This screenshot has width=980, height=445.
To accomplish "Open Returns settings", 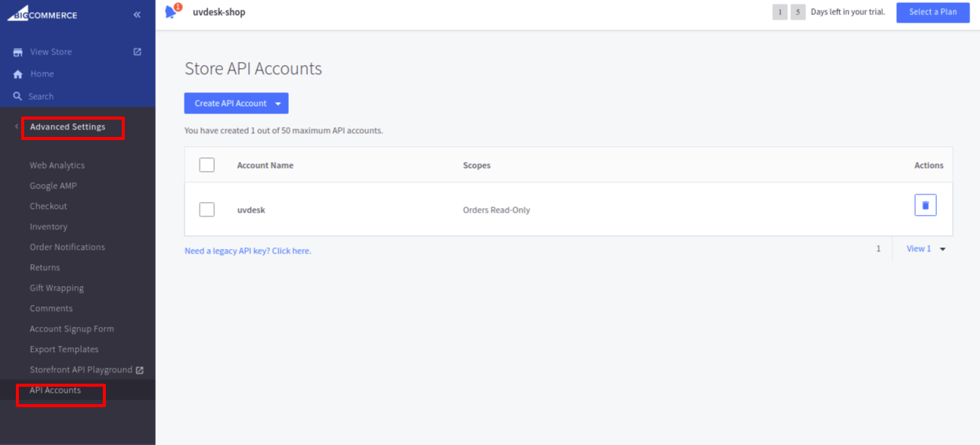I will point(45,267).
